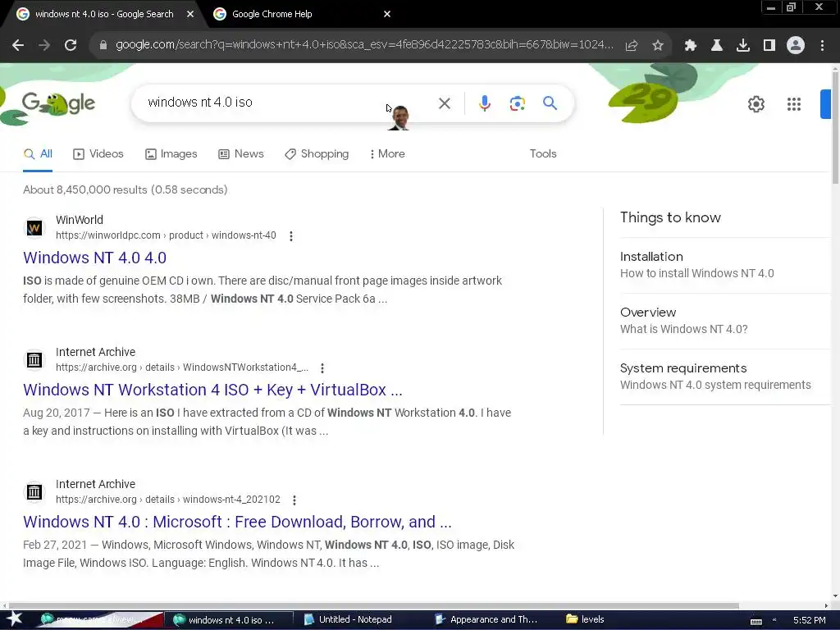This screenshot has height=630, width=840.
Task: Reload the page with the refresh icon
Action: (71, 46)
